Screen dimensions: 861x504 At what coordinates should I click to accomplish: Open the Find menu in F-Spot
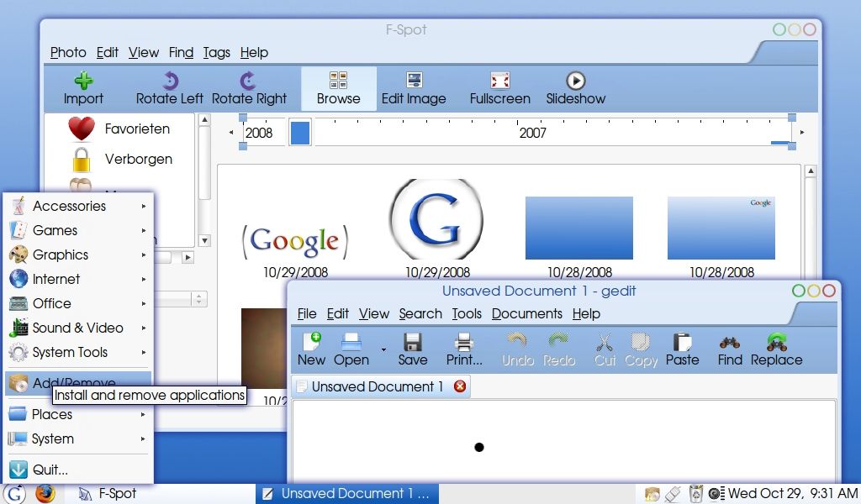click(x=181, y=53)
